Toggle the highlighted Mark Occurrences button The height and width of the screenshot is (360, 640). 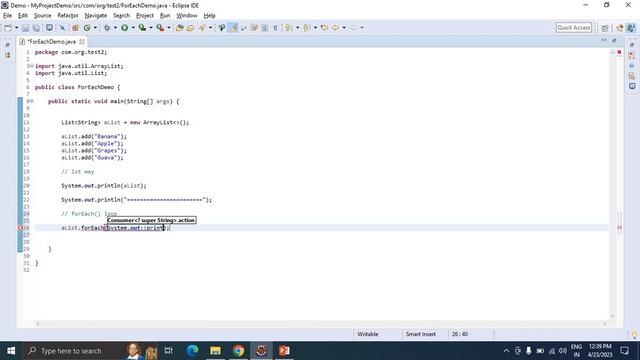pos(233,28)
